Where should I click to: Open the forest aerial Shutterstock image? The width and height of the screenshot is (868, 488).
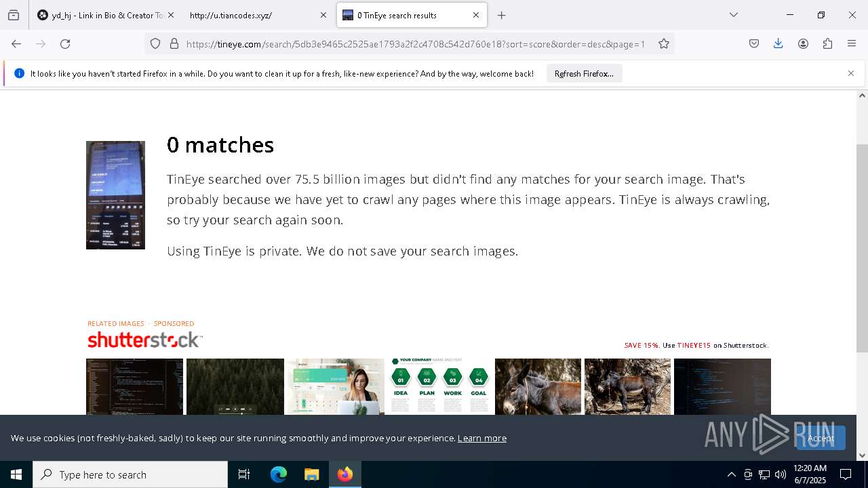point(235,386)
